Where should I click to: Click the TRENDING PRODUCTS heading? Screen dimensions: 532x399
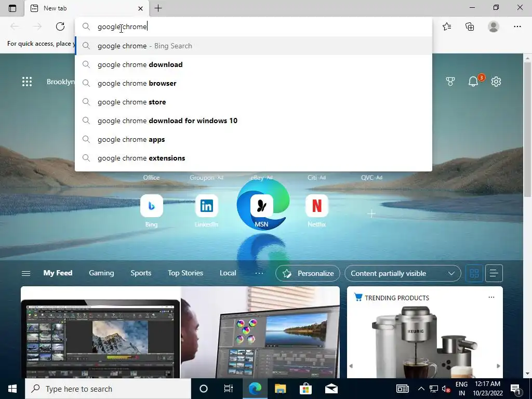[396, 298]
